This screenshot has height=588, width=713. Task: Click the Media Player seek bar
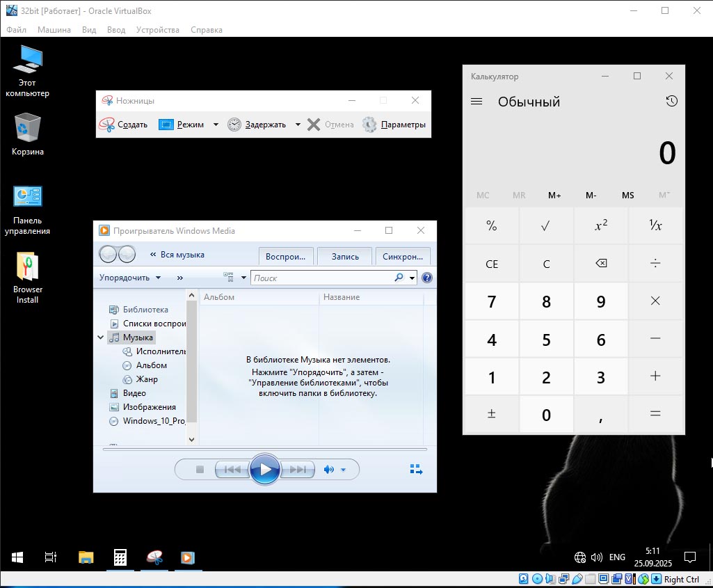tap(264, 450)
